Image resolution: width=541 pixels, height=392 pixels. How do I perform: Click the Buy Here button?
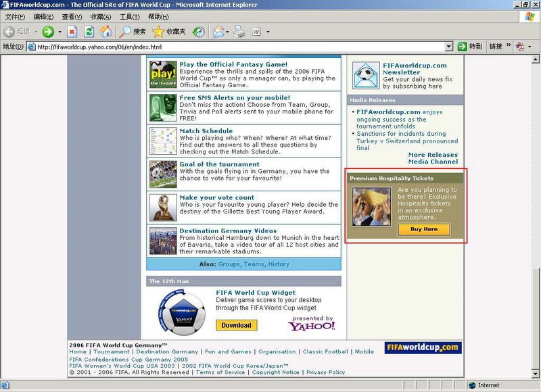tap(424, 229)
